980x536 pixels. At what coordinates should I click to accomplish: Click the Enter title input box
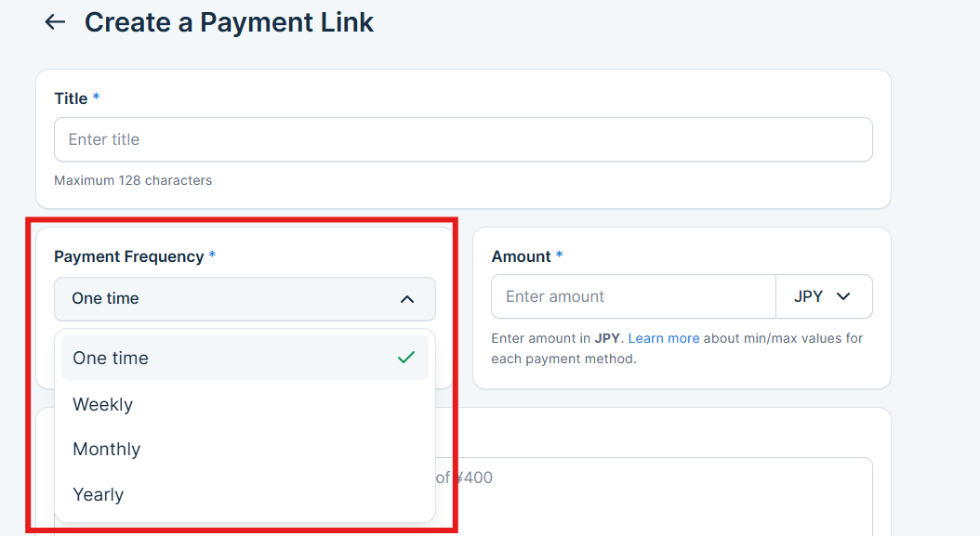463,139
